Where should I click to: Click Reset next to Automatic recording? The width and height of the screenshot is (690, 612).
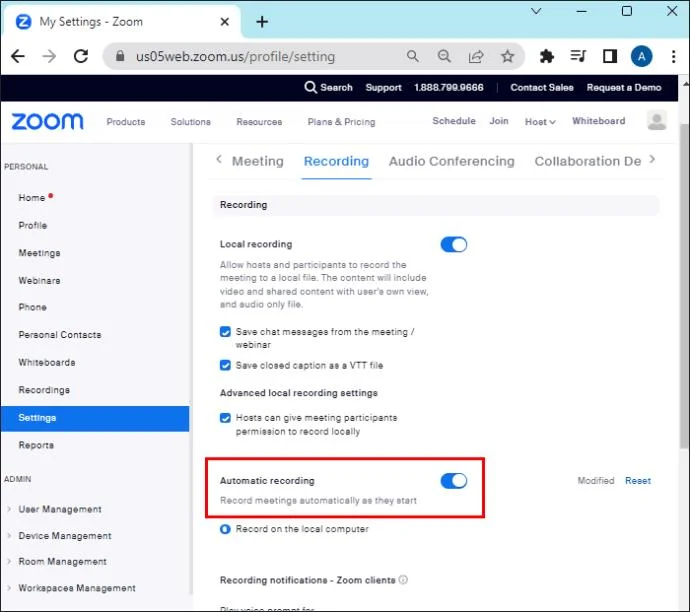(638, 480)
